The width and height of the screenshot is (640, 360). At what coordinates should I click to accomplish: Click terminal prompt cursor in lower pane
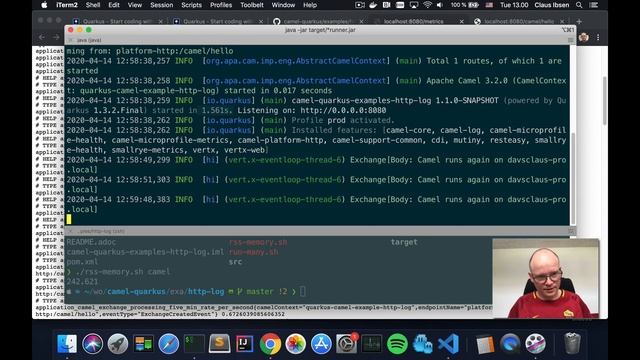tap(302, 291)
